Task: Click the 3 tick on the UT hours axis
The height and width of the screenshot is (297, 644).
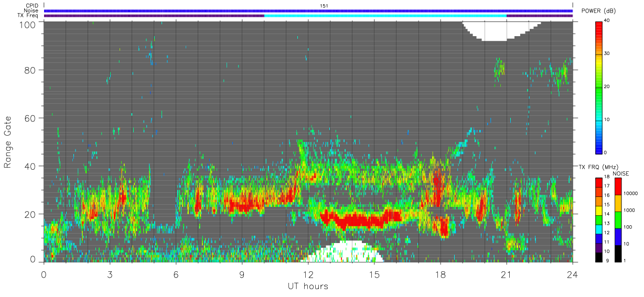Action: pyautogui.click(x=110, y=274)
